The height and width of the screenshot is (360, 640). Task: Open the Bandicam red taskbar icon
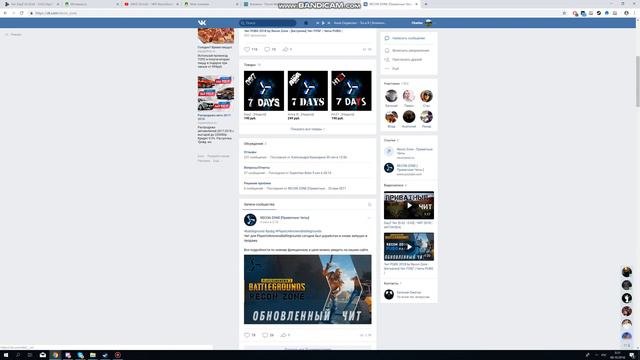pos(118,355)
